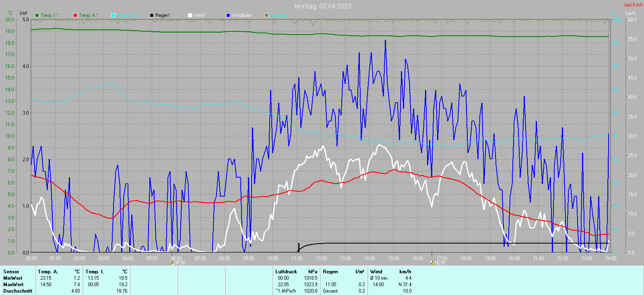
Task: Click the average pressure value '1020.8'
Action: [x=311, y=291]
